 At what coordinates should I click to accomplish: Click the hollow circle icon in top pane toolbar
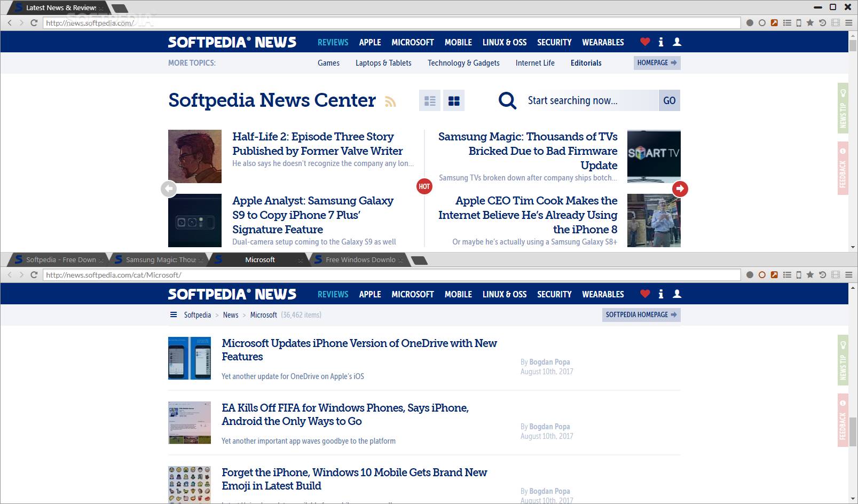762,23
